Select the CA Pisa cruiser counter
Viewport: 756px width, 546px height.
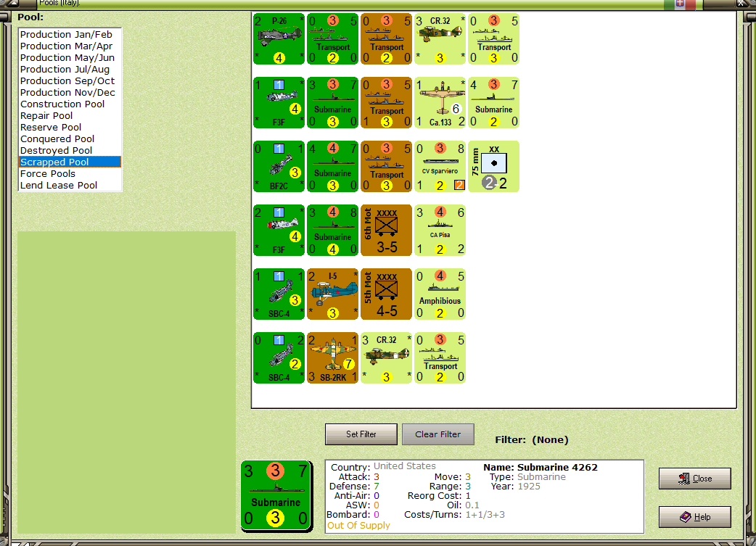tap(440, 231)
